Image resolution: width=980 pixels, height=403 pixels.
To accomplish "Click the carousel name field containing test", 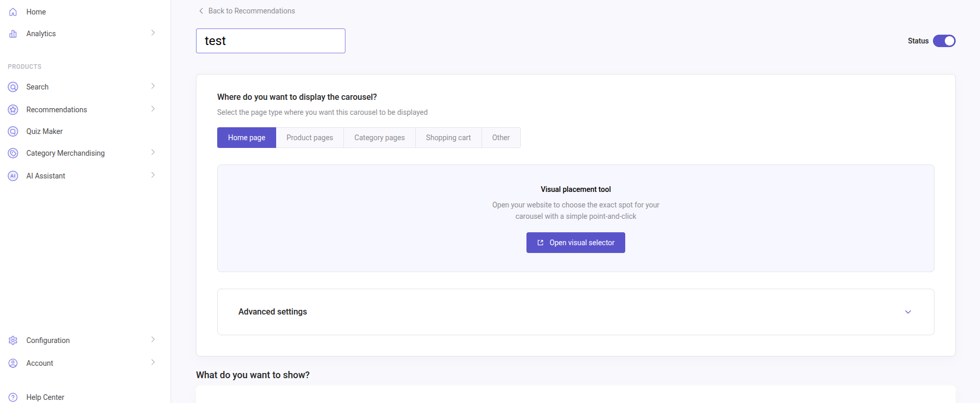I will pos(270,41).
